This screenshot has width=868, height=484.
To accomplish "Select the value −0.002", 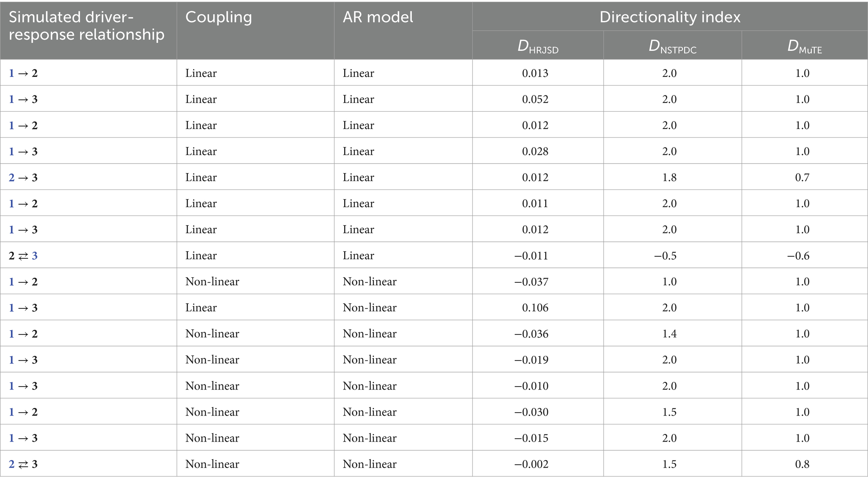I will [531, 464].
